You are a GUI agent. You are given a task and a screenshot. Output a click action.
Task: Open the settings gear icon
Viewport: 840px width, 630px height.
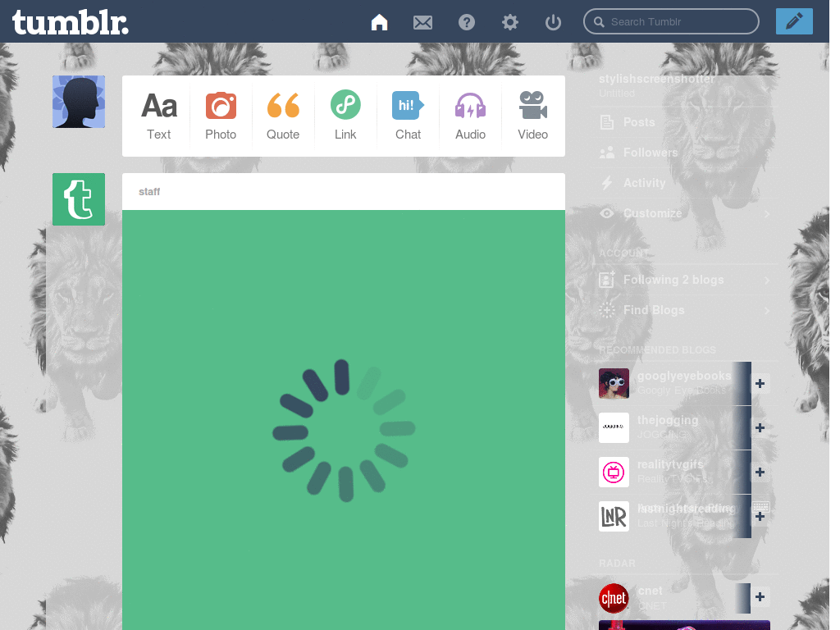coord(510,22)
